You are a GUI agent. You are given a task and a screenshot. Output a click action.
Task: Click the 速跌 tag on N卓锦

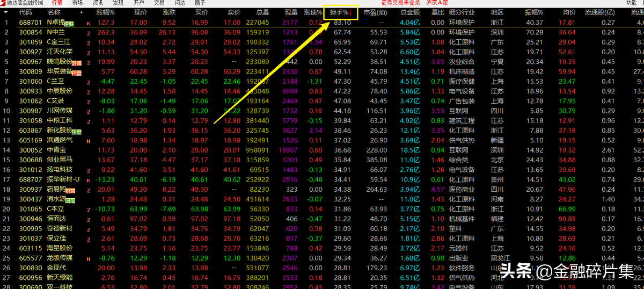[69, 24]
